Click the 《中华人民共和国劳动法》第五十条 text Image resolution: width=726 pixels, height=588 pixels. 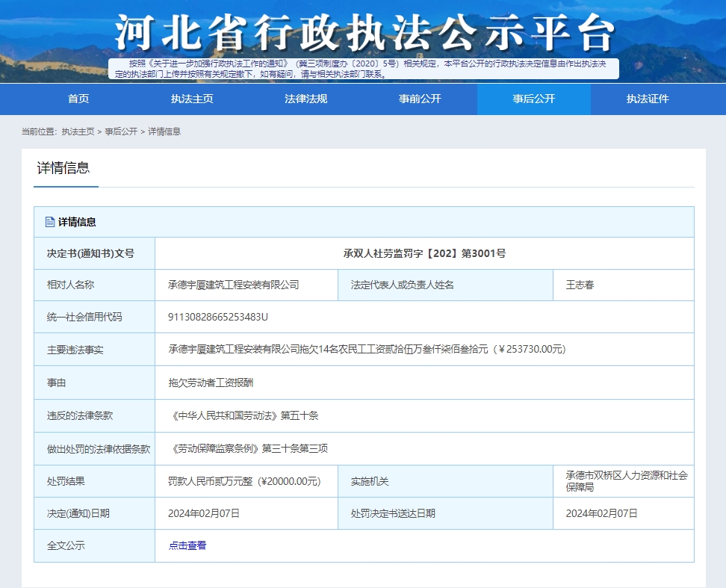pos(245,415)
